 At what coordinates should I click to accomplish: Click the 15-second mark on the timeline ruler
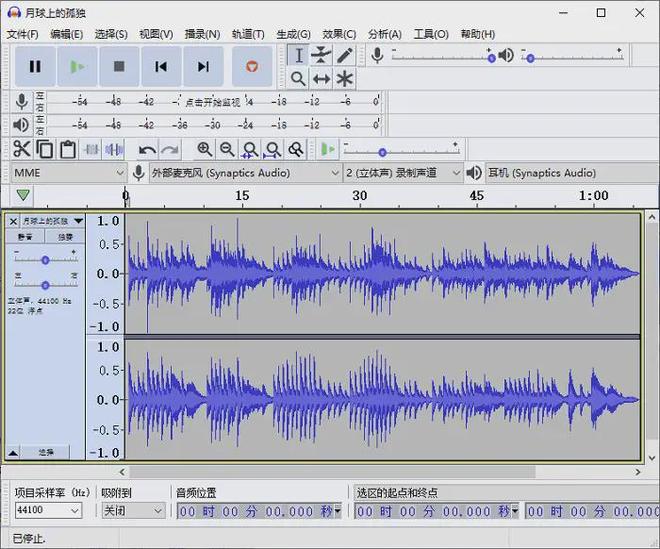point(242,197)
